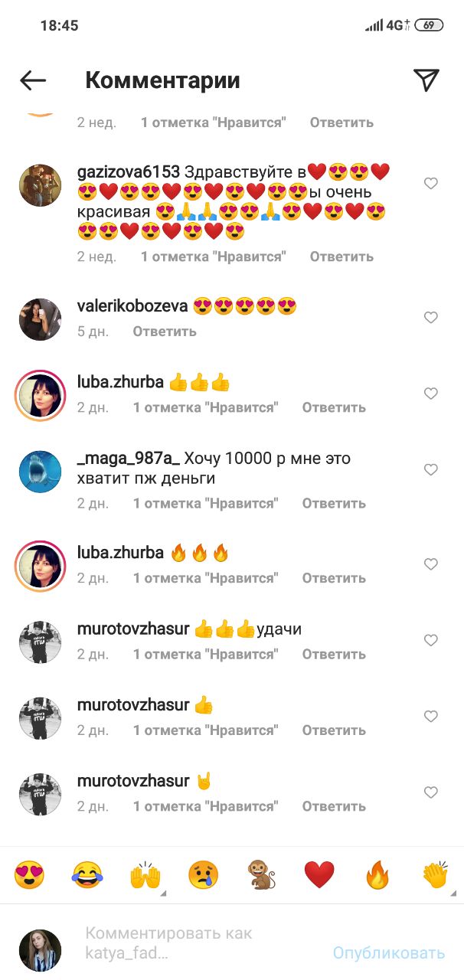Insert the laughing-crying emoji quick reaction
464x980 pixels.
[x=87, y=874]
